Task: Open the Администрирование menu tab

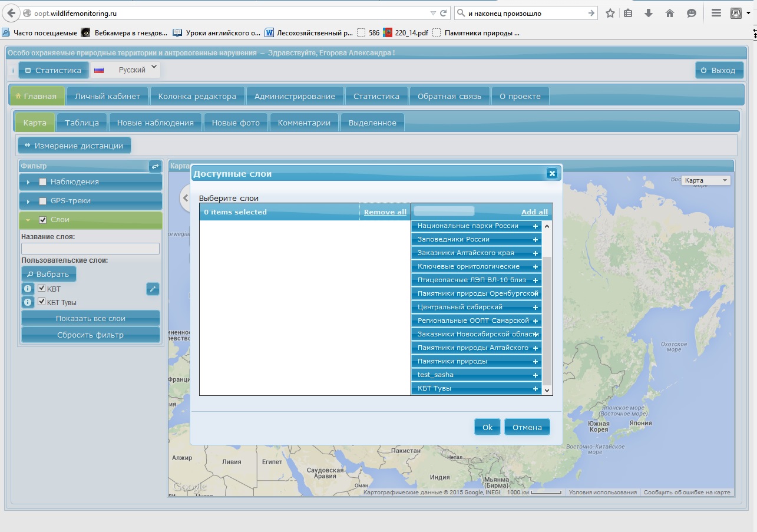Action: click(x=295, y=96)
